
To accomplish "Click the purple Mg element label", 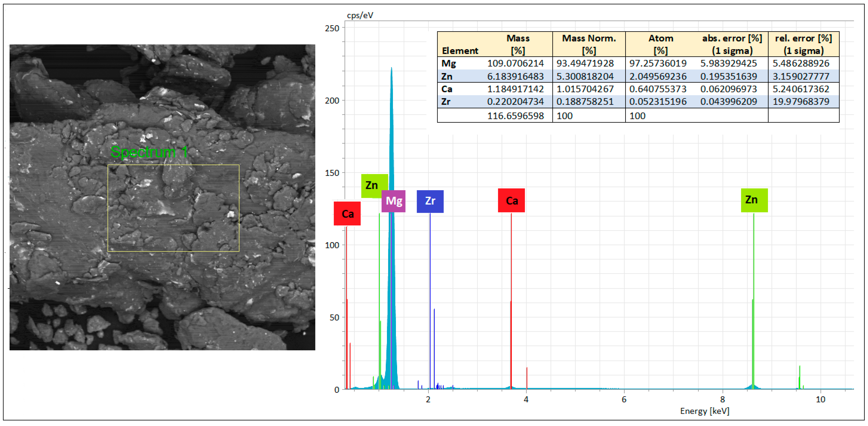I will pyautogui.click(x=393, y=201).
